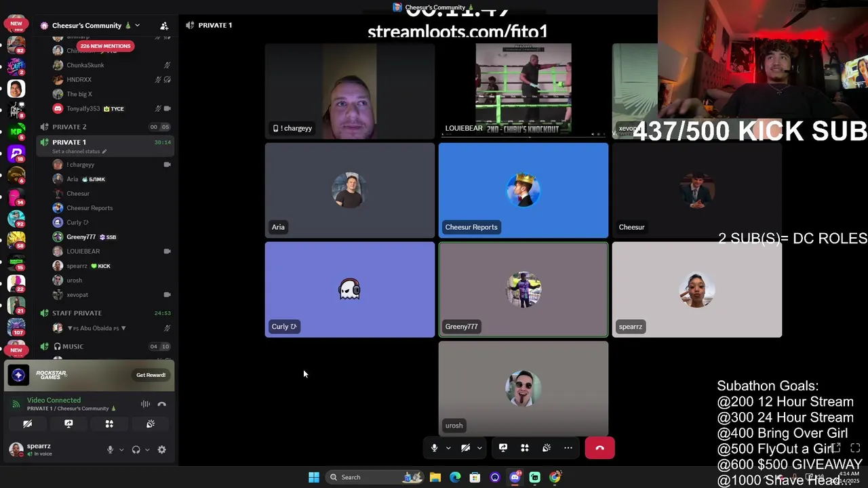Viewport: 868px width, 488px height.
Task: Click Get Reward! button
Action: 151,375
